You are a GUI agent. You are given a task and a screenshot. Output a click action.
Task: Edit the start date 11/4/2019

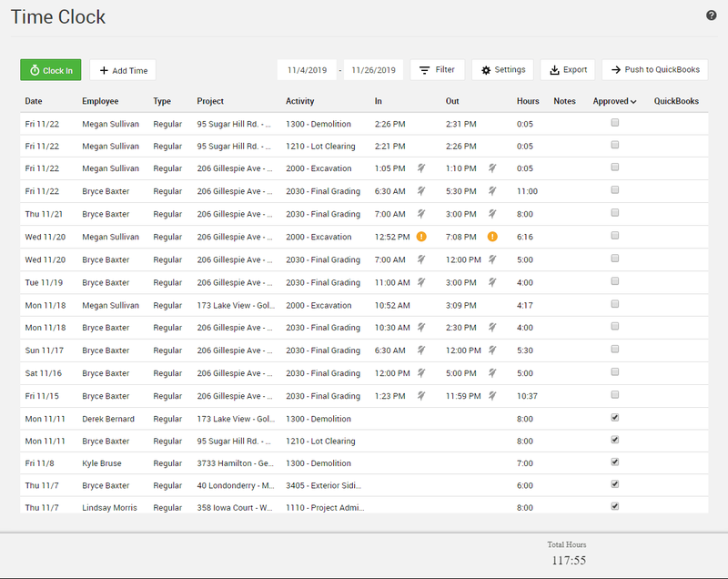[x=307, y=70]
